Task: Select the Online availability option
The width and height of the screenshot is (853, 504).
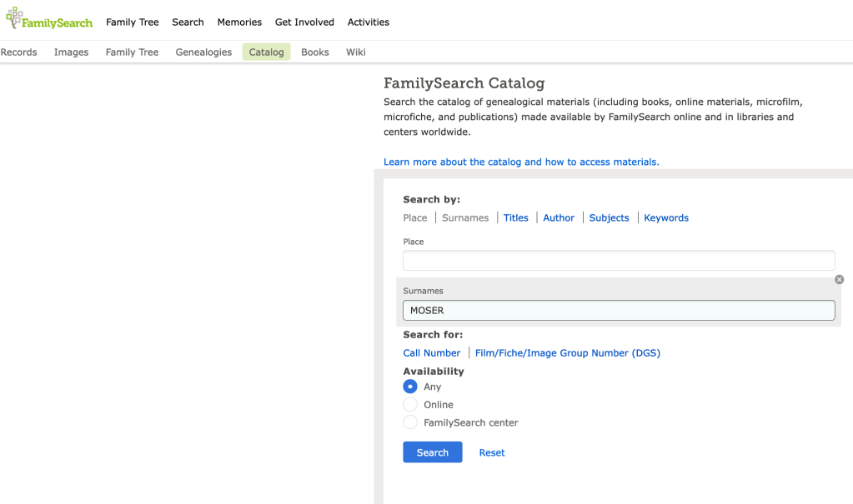Action: pyautogui.click(x=410, y=405)
